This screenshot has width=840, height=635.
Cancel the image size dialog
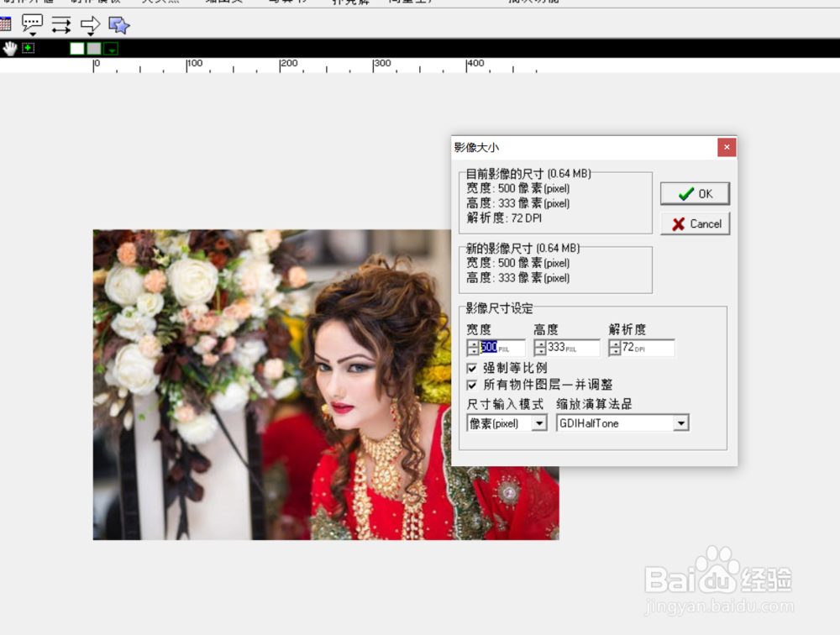pyautogui.click(x=695, y=223)
